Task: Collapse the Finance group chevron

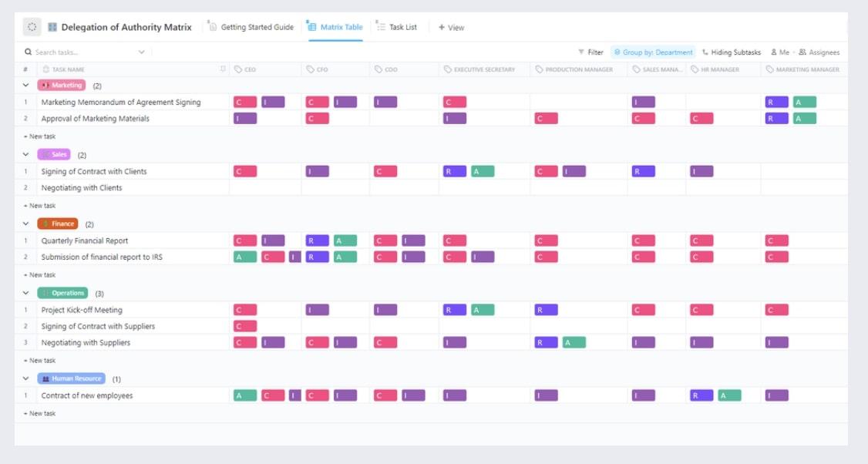Action: 25,224
